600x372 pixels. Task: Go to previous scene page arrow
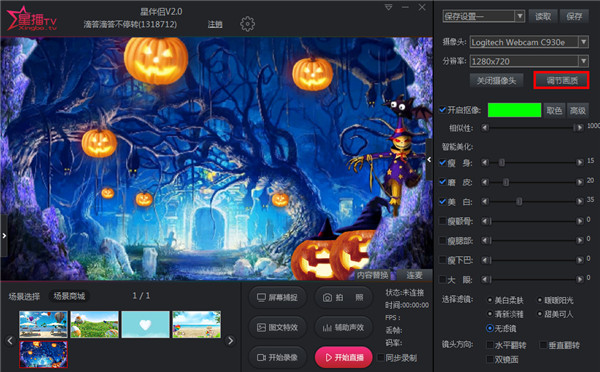click(x=10, y=340)
